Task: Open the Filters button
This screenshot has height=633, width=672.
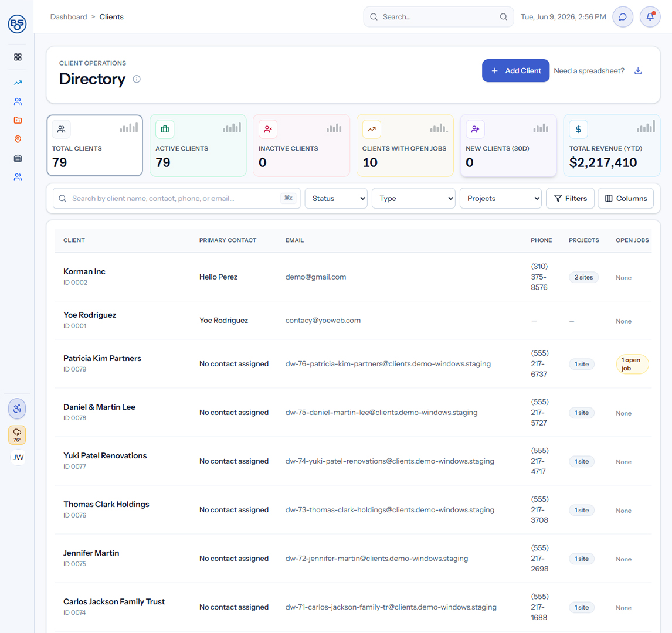Action: click(570, 198)
